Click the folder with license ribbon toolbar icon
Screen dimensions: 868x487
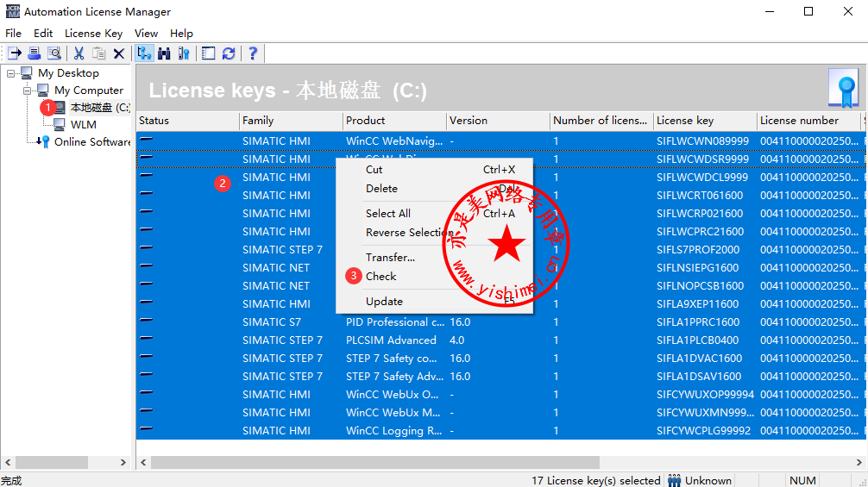(184, 53)
